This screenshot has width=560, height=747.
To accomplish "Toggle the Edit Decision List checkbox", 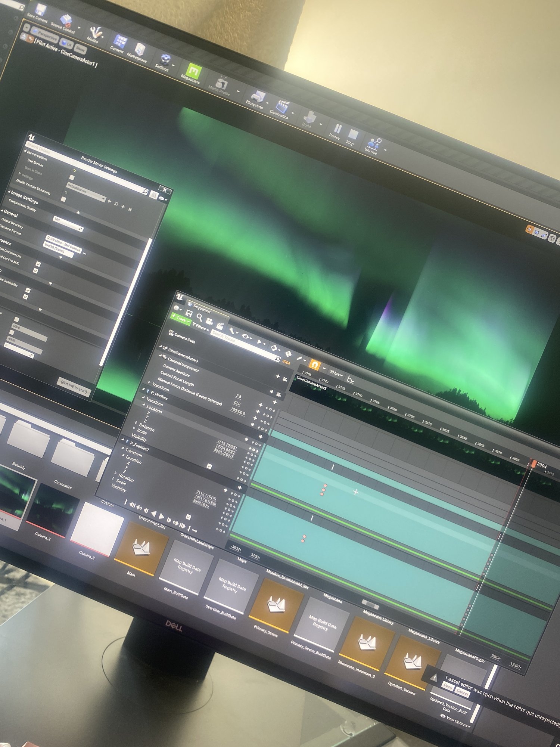I will tap(38, 264).
